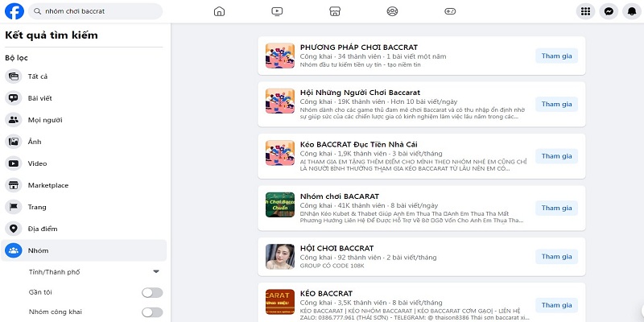Open the Home icon in top bar

(219, 11)
